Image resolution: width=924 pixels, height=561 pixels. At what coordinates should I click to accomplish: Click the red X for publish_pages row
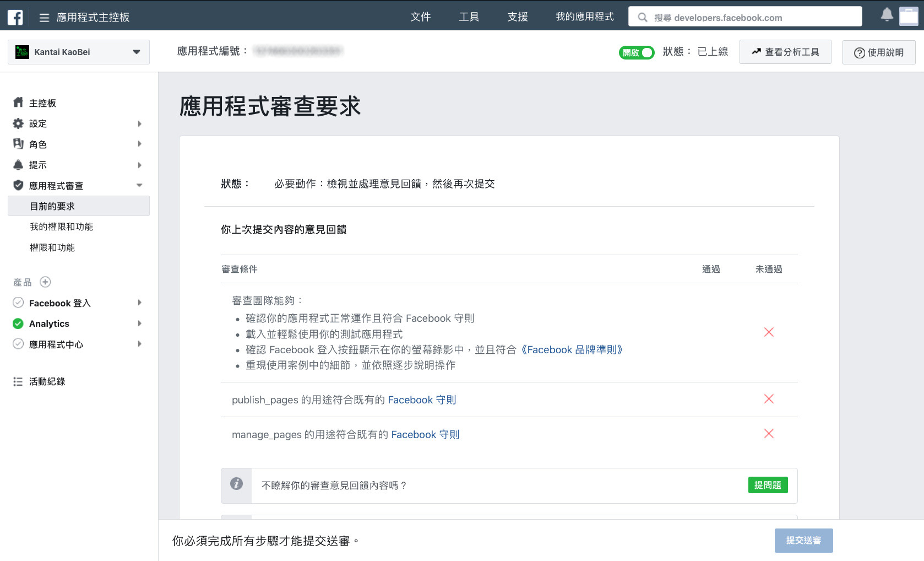pos(769,399)
